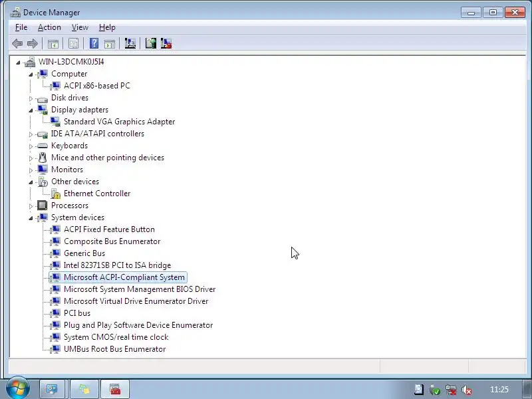Select Plug and Play Software Device Enumerator
The image size is (532, 399).
(138, 325)
